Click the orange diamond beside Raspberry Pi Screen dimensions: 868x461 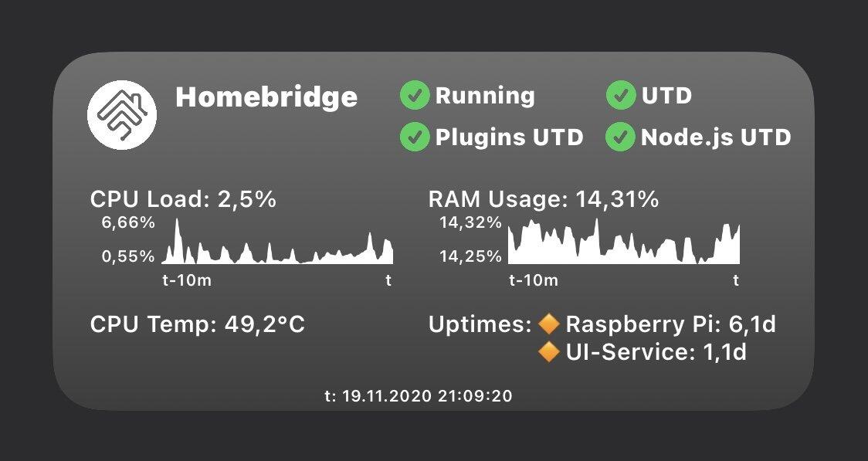[549, 324]
